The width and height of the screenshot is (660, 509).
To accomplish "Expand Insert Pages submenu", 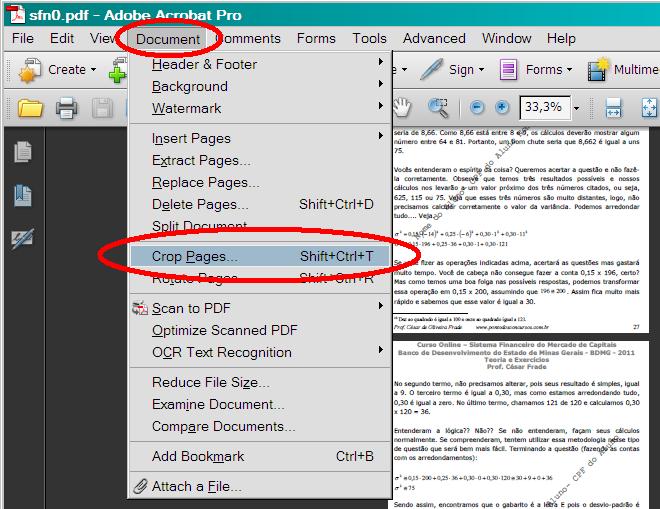I will click(x=259, y=139).
